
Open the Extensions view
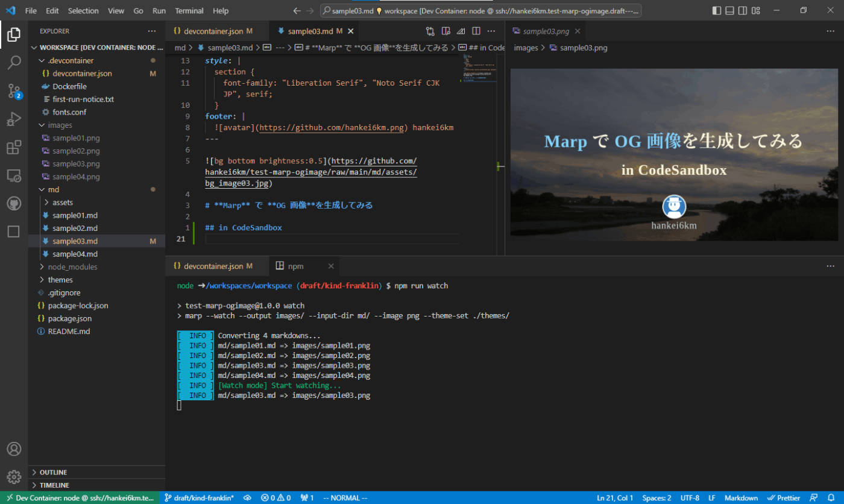pos(13,148)
